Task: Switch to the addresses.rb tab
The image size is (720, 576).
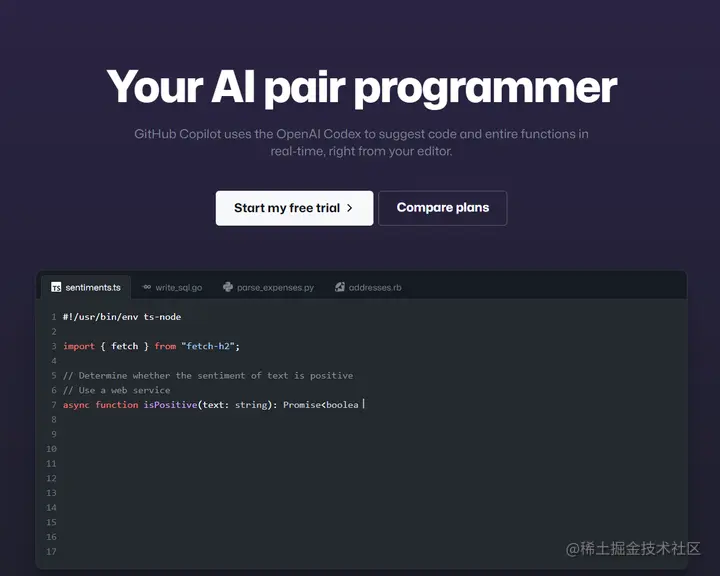Action: click(368, 288)
